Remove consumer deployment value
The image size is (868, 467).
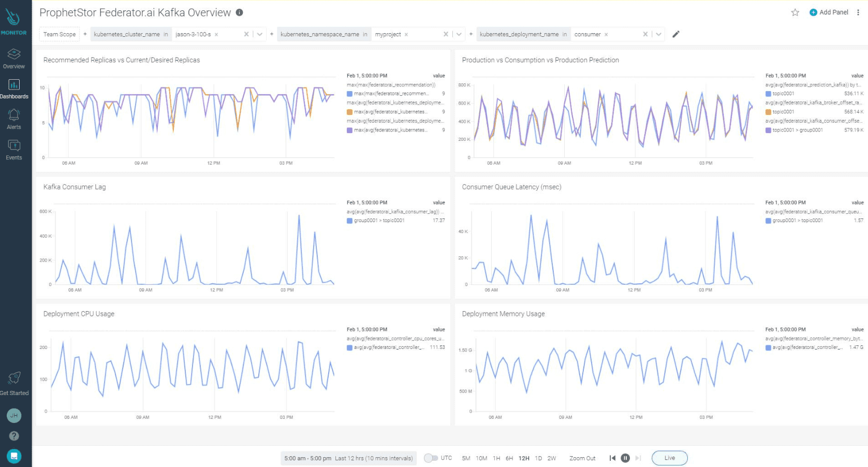click(x=606, y=35)
